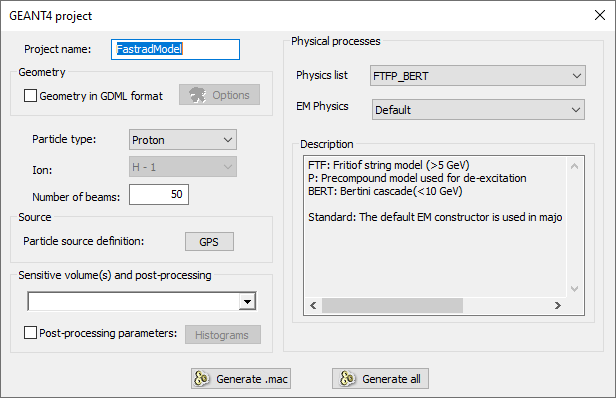This screenshot has width=616, height=398.
Task: Close the GEANT4 project dialog
Action: [x=600, y=15]
